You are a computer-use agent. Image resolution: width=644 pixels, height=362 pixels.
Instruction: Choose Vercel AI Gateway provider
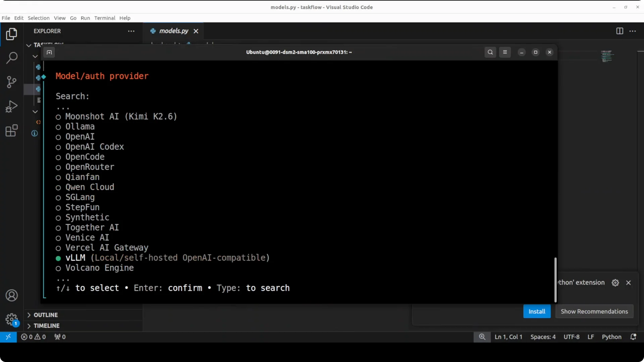pyautogui.click(x=102, y=248)
